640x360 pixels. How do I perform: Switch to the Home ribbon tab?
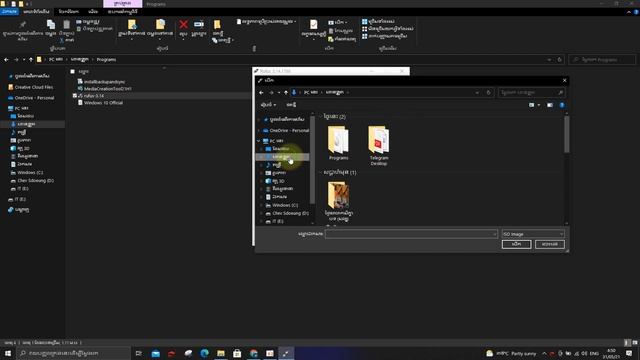pyautogui.click(x=36, y=12)
